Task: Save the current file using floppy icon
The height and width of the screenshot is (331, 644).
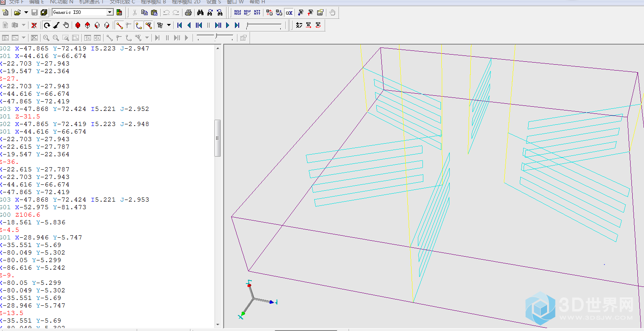Action: tap(34, 13)
